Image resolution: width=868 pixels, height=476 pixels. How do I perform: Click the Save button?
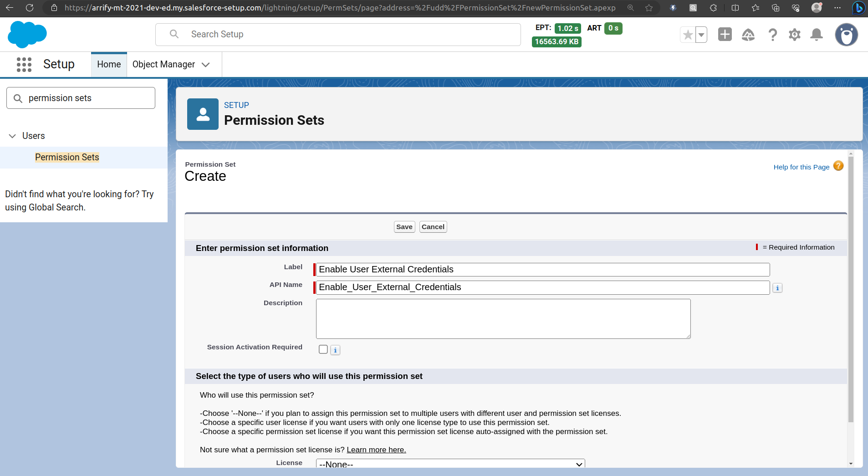404,226
